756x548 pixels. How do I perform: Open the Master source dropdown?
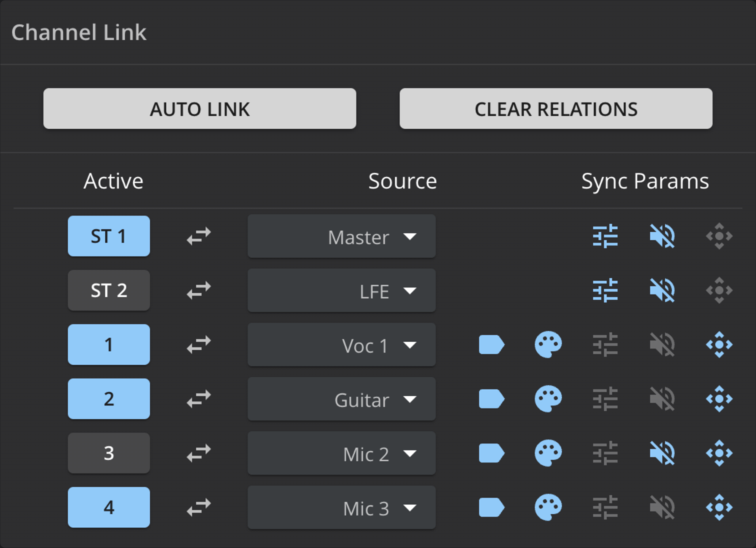[x=341, y=237]
